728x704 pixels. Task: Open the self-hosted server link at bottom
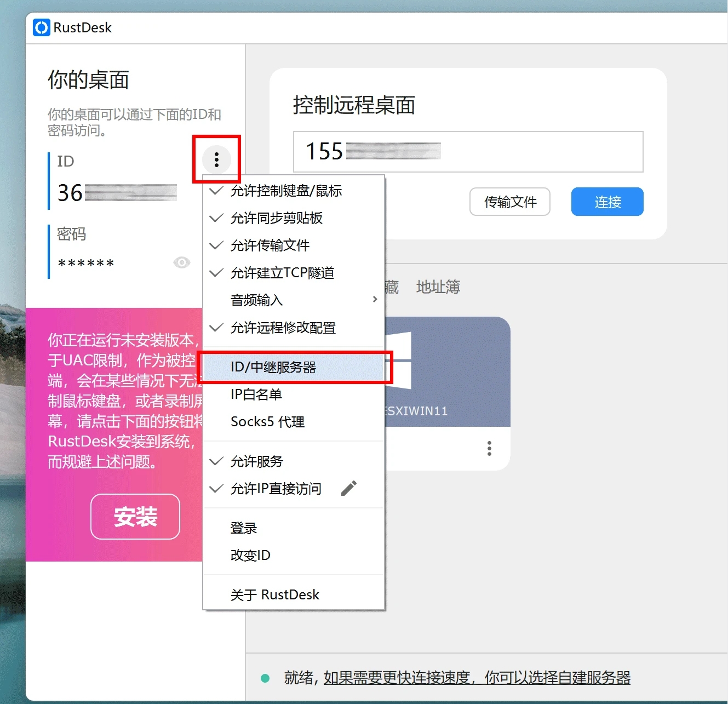(477, 678)
